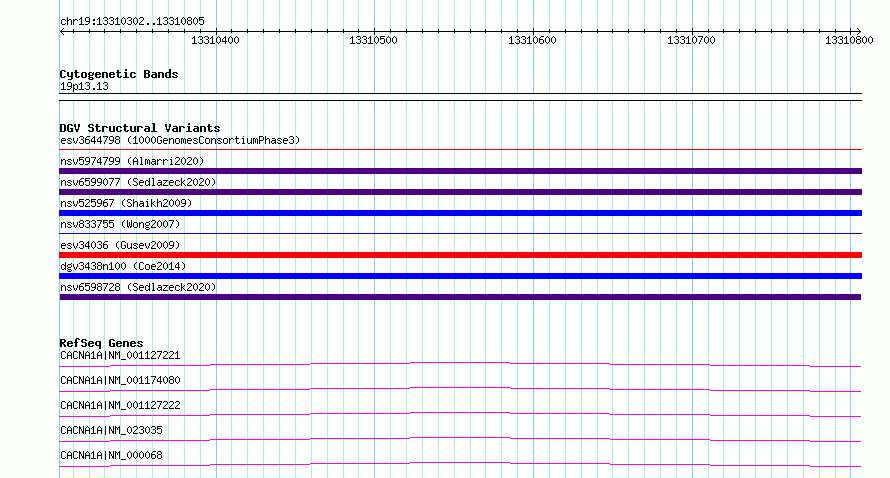Click the thin blue nsv833755 variant line
This screenshot has height=478, width=890.
click(x=460, y=233)
